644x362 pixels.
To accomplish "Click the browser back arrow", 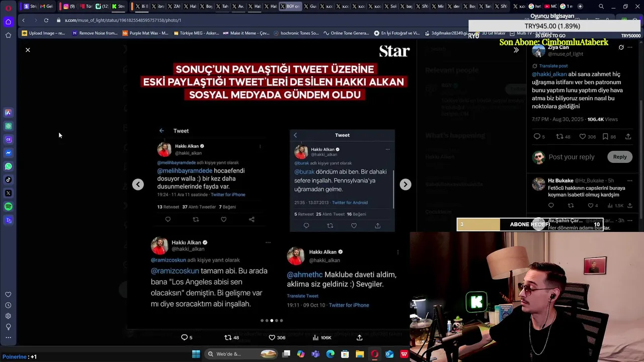I will (23, 20).
